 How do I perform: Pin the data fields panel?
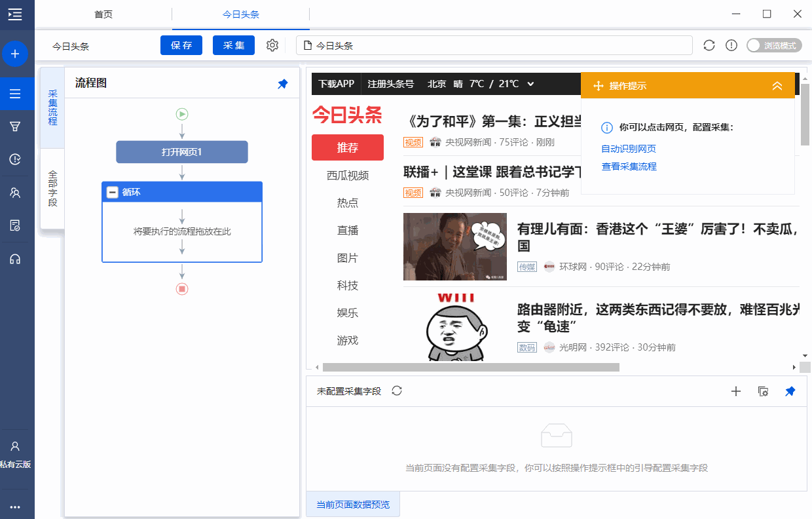pos(790,391)
